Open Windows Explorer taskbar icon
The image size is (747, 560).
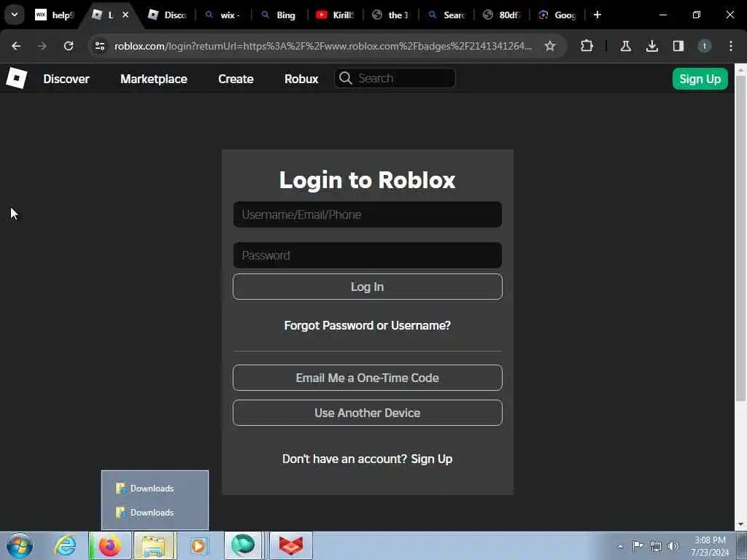(x=155, y=545)
